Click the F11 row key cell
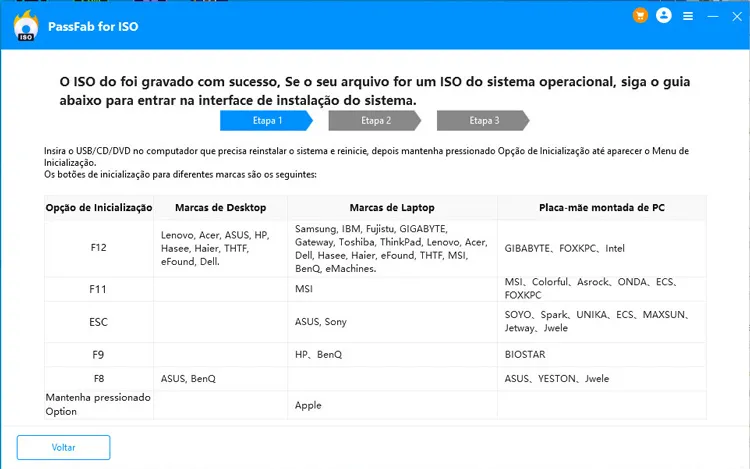The width and height of the screenshot is (750, 469). point(98,289)
